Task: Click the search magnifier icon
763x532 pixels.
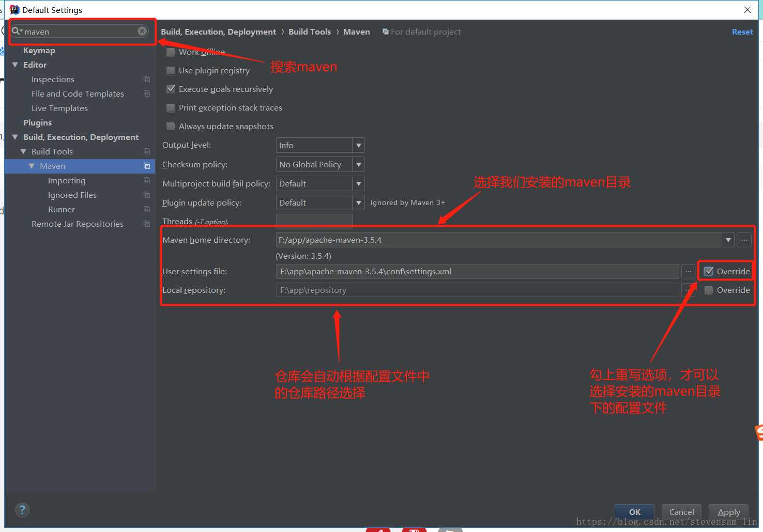Action: click(x=17, y=31)
